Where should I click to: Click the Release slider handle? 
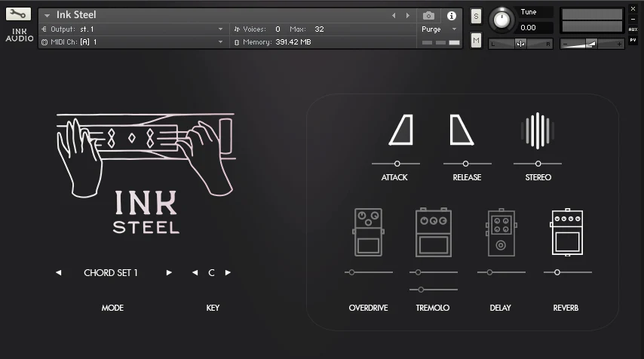465,164
